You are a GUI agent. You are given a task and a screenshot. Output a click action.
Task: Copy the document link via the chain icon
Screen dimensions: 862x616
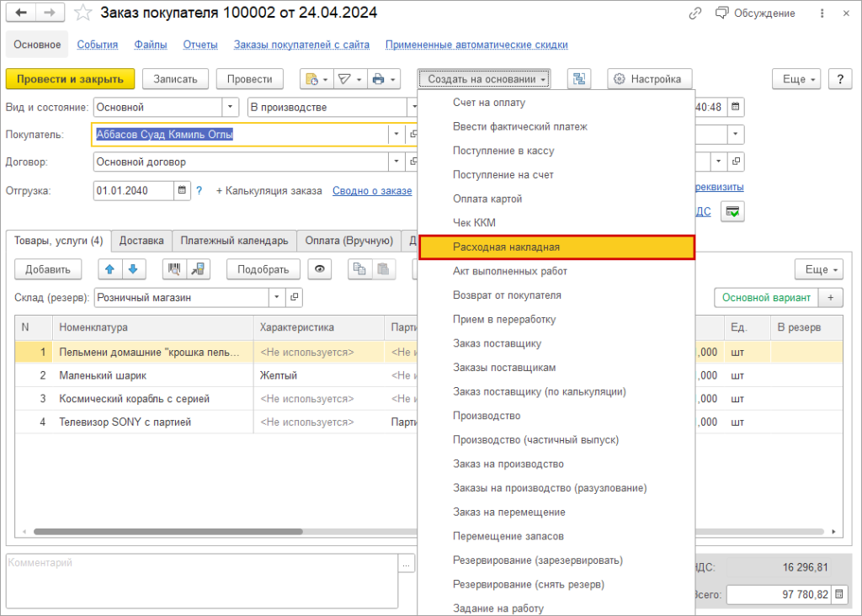695,13
